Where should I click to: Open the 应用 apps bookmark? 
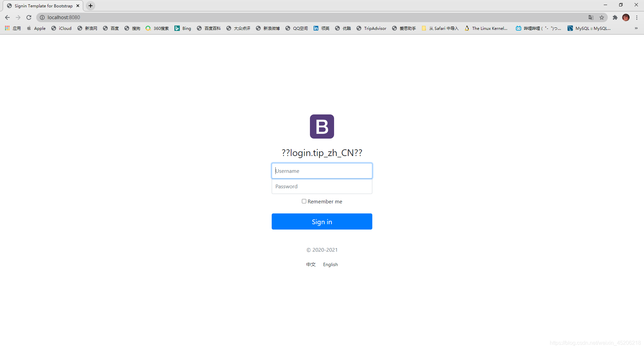point(13,28)
